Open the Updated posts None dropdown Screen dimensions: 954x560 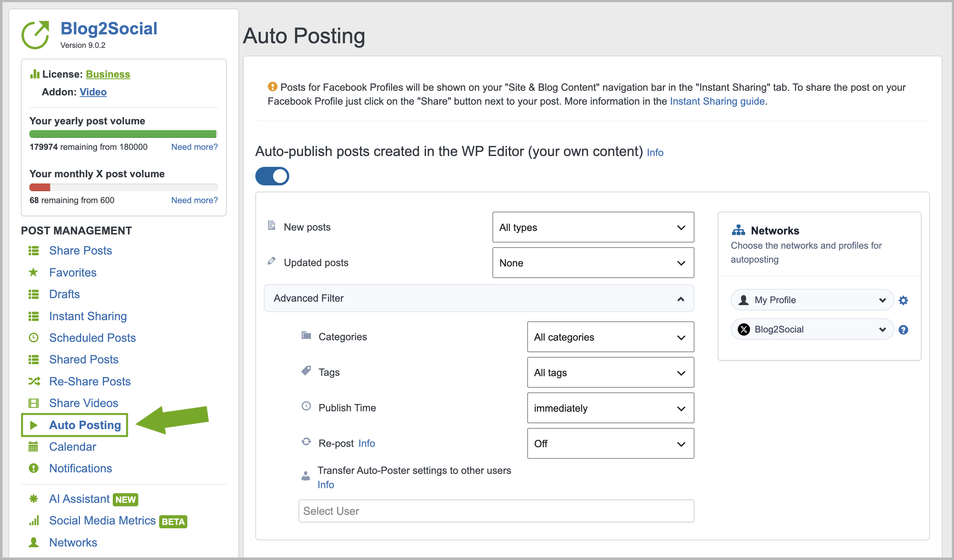tap(593, 263)
